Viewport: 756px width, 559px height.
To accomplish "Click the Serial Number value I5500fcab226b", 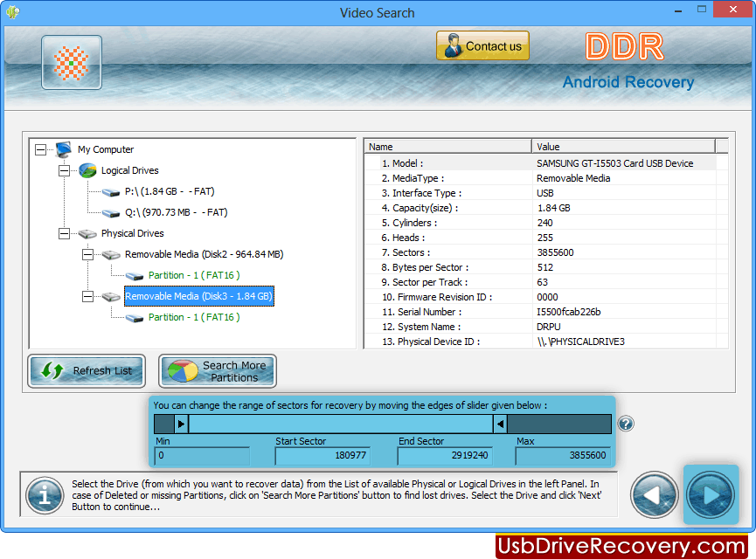I will [568, 312].
